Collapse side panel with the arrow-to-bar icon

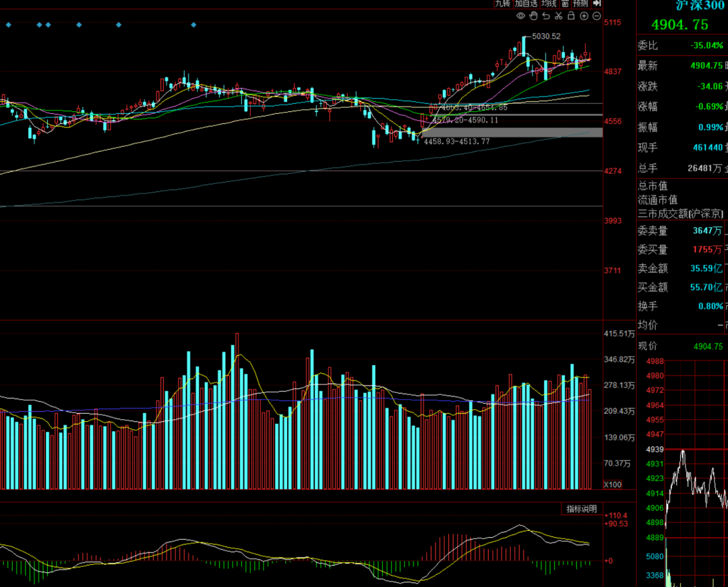[597, 3]
